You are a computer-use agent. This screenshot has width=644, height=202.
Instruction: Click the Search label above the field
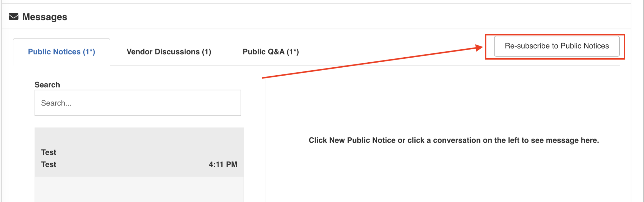tap(47, 85)
